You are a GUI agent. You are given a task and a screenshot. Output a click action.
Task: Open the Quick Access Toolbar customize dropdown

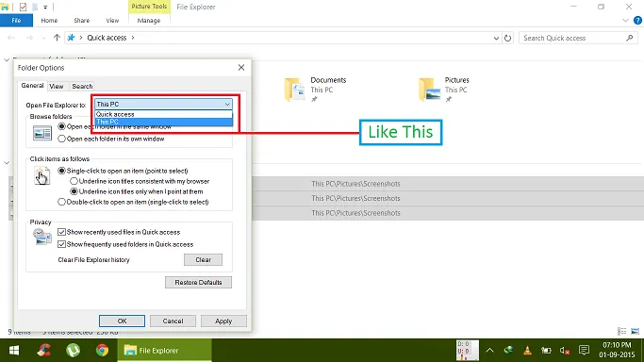coord(45,7)
